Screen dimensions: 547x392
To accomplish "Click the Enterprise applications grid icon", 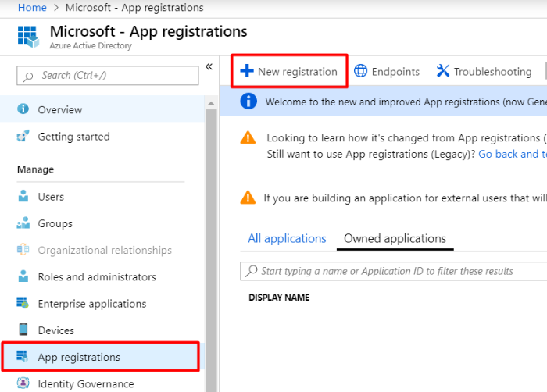I will point(23,303).
